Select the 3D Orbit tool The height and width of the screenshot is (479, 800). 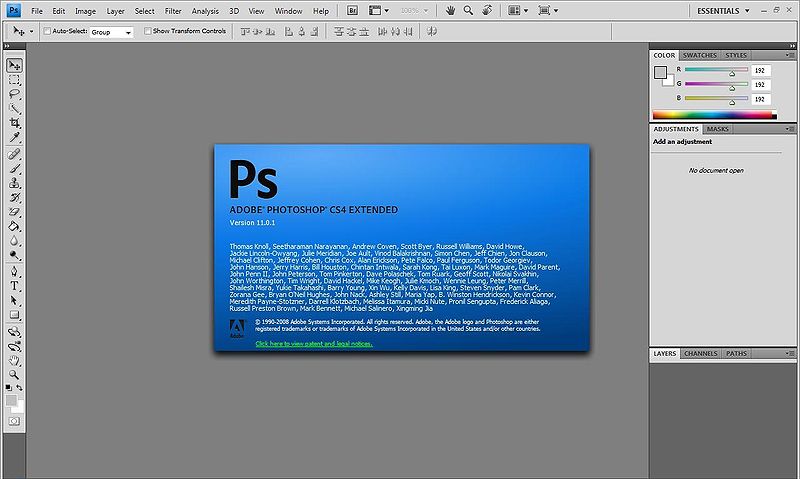pyautogui.click(x=14, y=347)
